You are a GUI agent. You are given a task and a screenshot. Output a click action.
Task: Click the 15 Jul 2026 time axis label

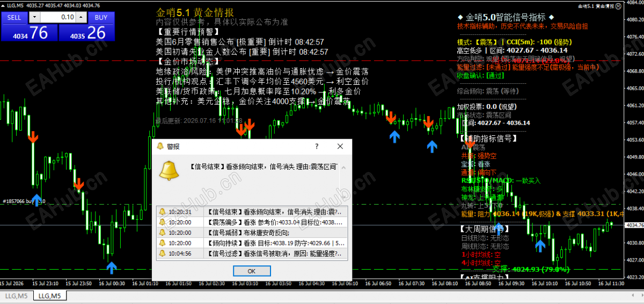coord(13,283)
